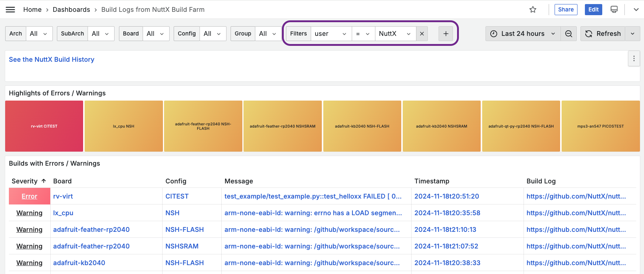Open adafruit-kb2040 board link
The width and height of the screenshot is (644, 274).
[79, 263]
